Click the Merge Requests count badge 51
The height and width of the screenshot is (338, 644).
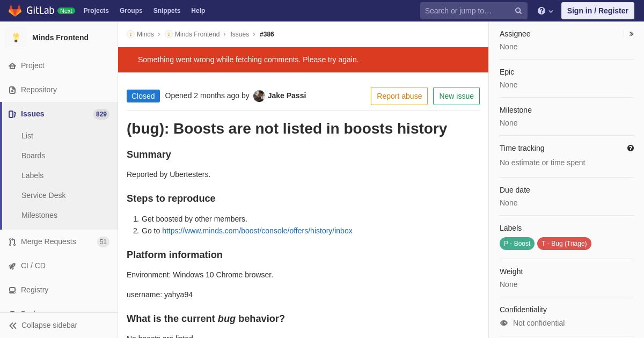[103, 242]
